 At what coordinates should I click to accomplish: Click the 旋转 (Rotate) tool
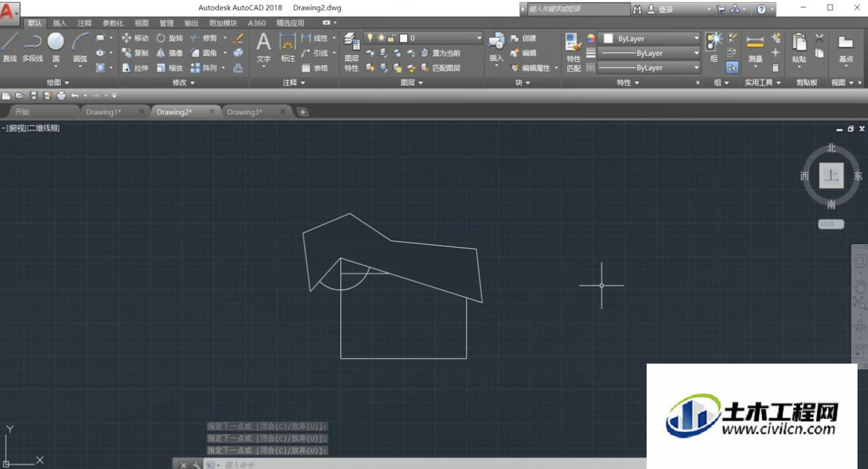tap(169, 38)
